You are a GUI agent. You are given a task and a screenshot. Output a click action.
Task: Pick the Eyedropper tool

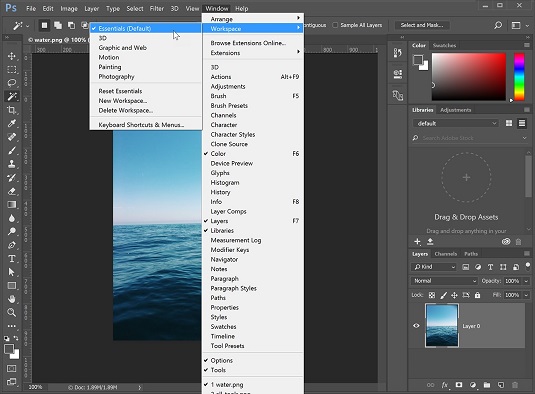click(x=12, y=123)
